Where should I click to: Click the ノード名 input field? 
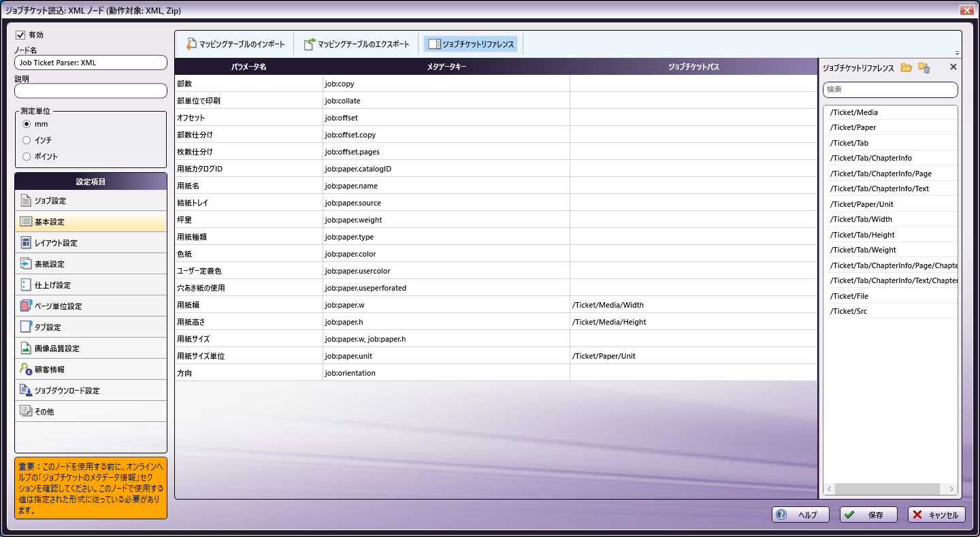pos(91,63)
